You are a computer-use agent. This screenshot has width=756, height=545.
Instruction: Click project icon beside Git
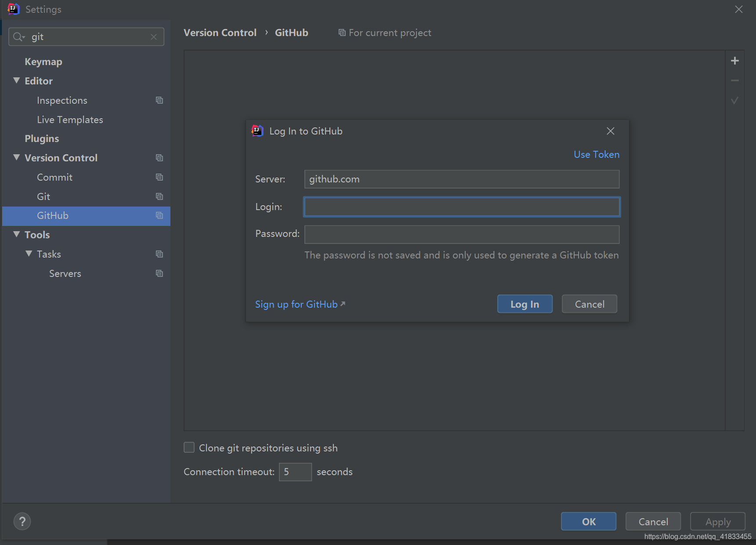[159, 196]
